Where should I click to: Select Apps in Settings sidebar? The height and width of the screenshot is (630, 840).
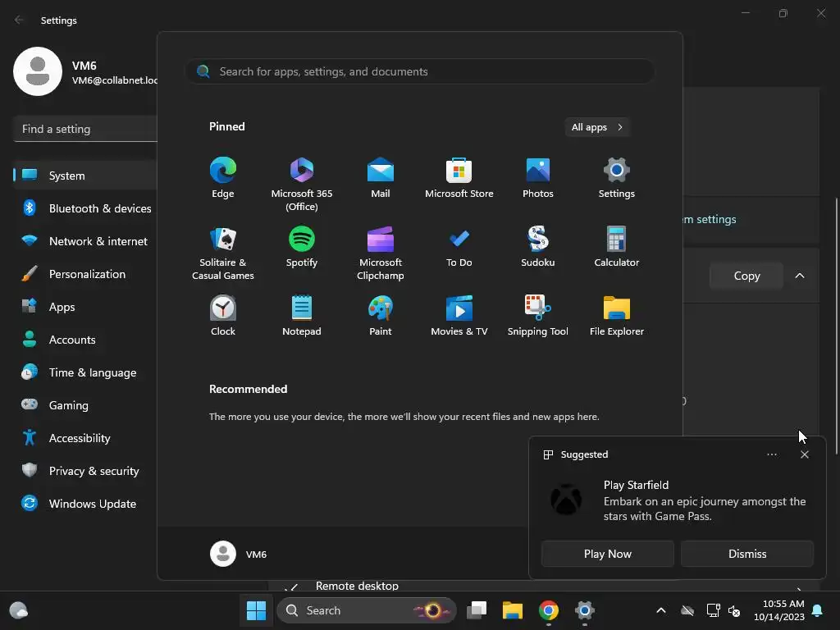point(85,307)
